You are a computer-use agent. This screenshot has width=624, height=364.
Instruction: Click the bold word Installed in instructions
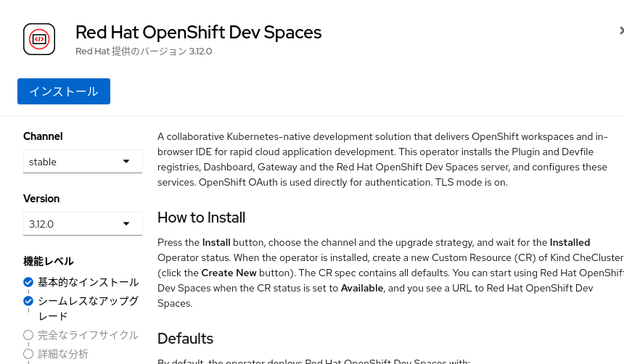pyautogui.click(x=570, y=242)
